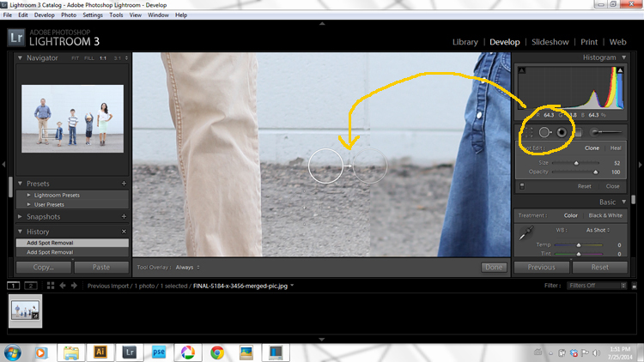The height and width of the screenshot is (362, 644).
Task: Adjust the Temp slider handle
Action: click(579, 245)
